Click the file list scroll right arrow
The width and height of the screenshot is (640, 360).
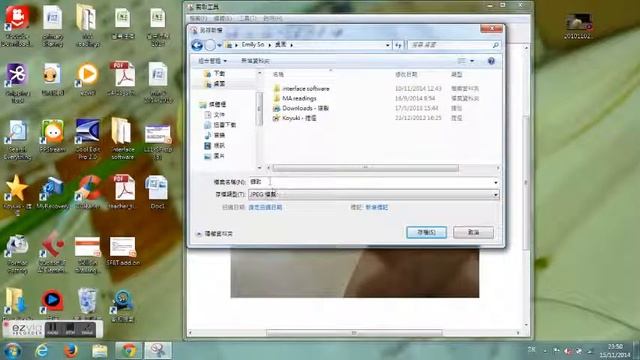click(498, 168)
